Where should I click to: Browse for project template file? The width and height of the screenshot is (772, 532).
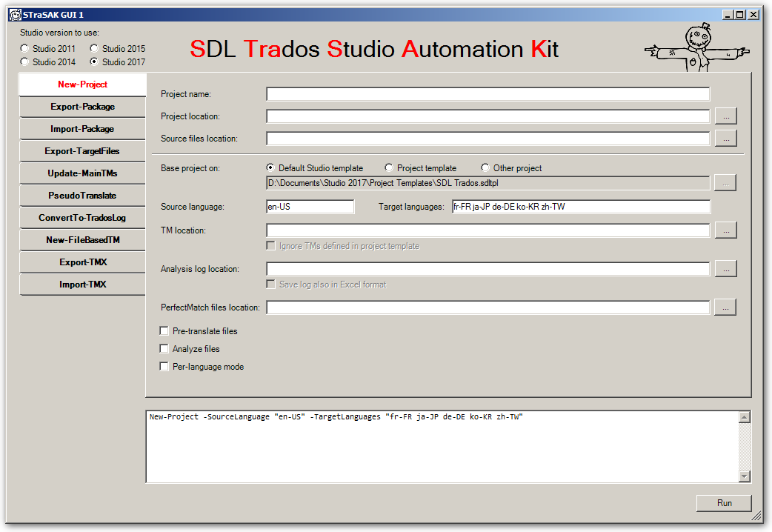coord(726,183)
